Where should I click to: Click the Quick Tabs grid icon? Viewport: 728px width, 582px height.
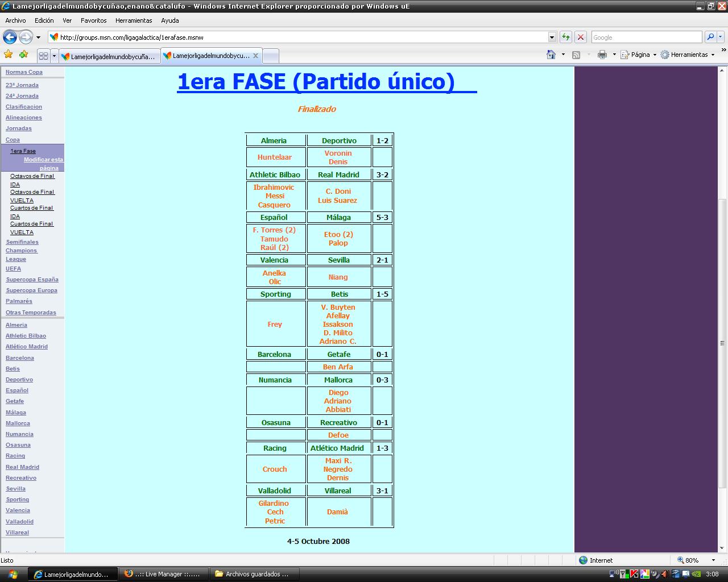pos(43,56)
